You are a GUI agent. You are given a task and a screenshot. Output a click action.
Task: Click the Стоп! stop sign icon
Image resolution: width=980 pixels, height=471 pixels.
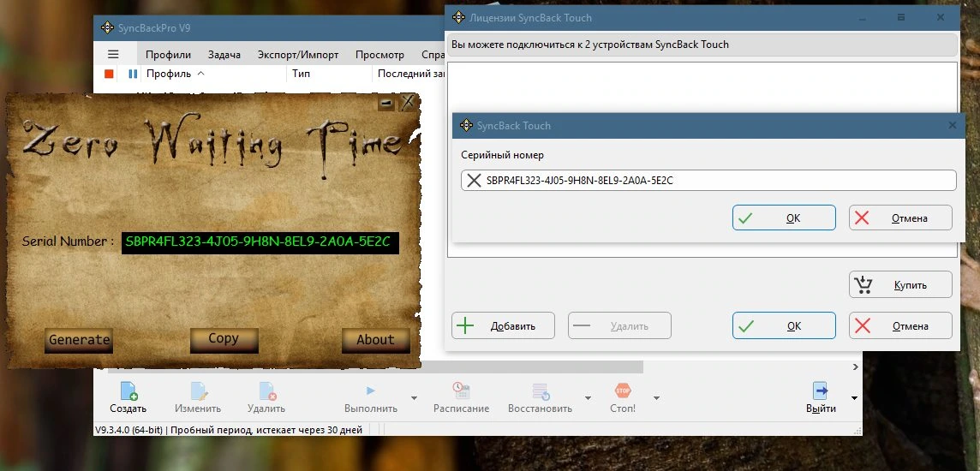(623, 391)
